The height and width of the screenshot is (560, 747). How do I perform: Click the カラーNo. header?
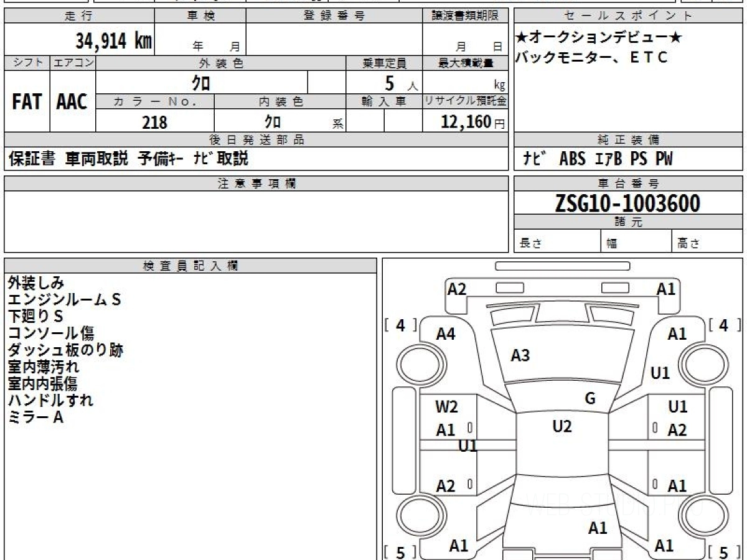[x=155, y=101]
